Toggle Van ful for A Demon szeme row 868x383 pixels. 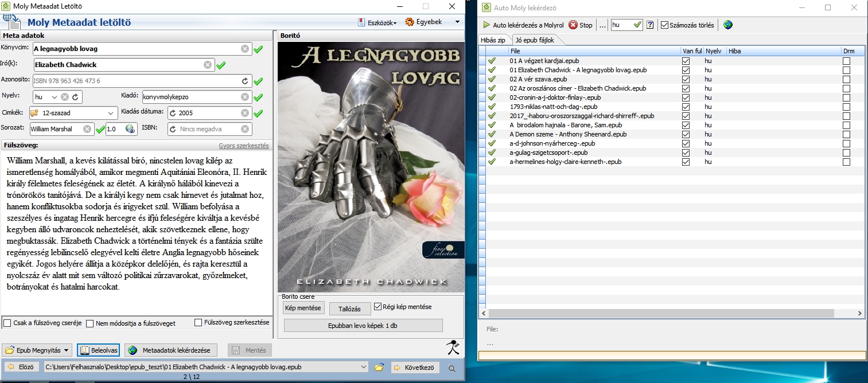[x=686, y=134]
